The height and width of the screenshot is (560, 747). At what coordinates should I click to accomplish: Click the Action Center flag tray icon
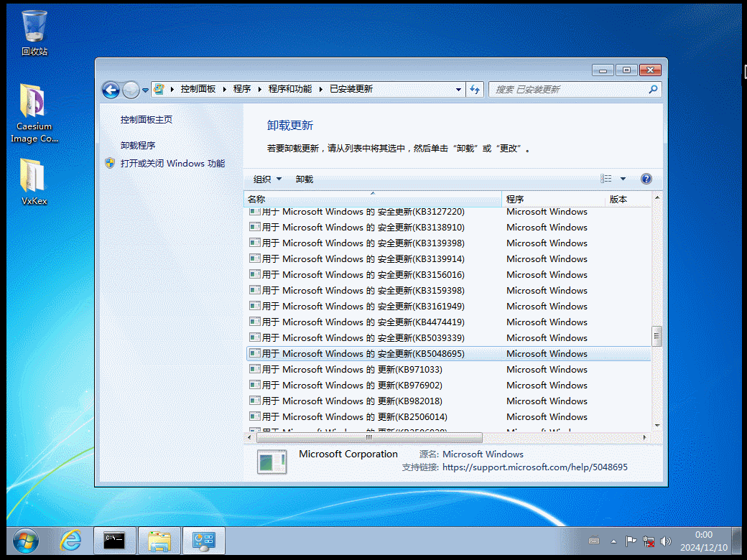[631, 541]
